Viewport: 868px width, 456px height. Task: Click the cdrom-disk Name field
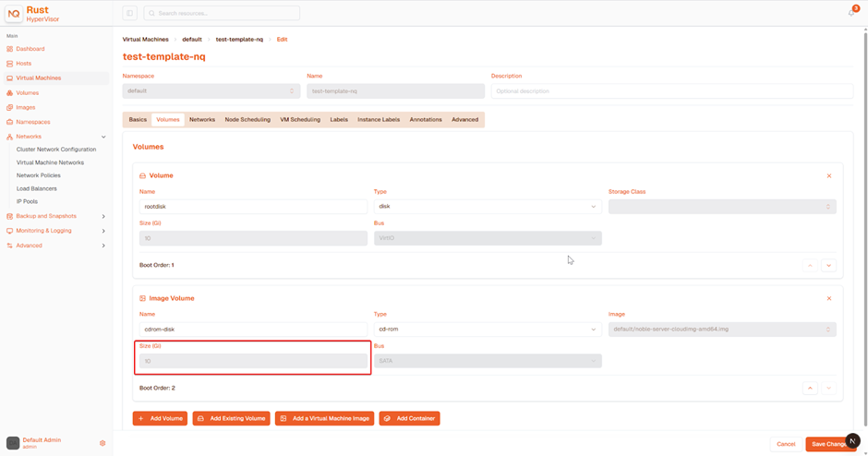click(253, 330)
